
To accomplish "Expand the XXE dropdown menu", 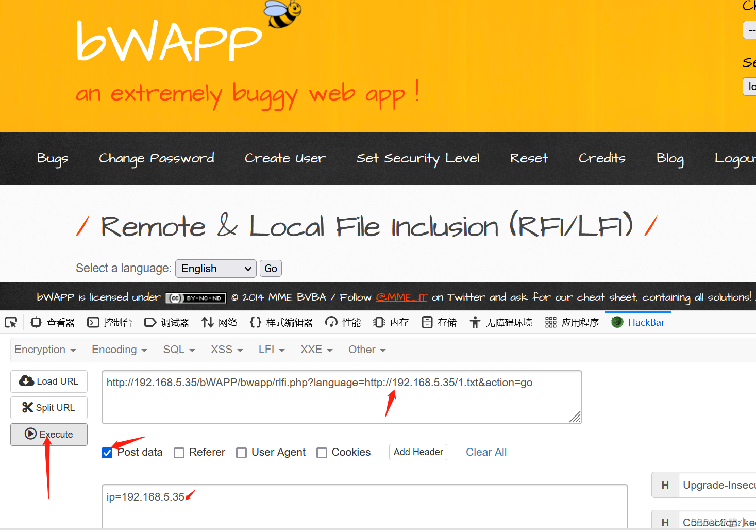I will click(316, 350).
